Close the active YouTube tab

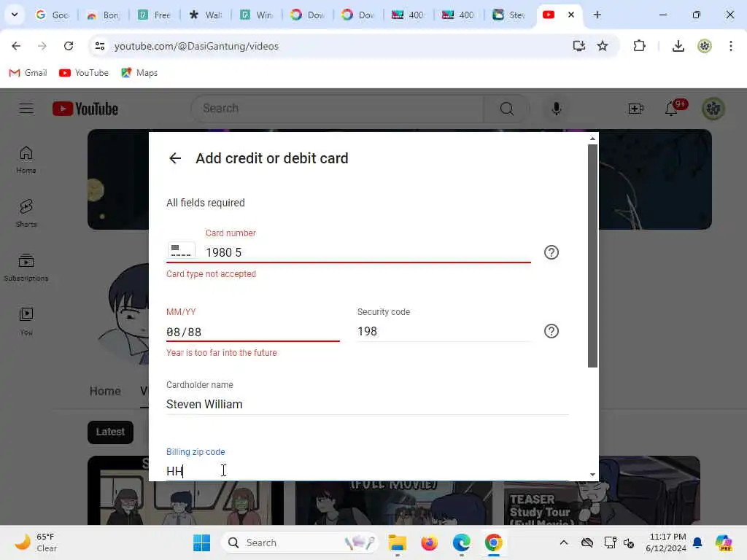click(570, 15)
